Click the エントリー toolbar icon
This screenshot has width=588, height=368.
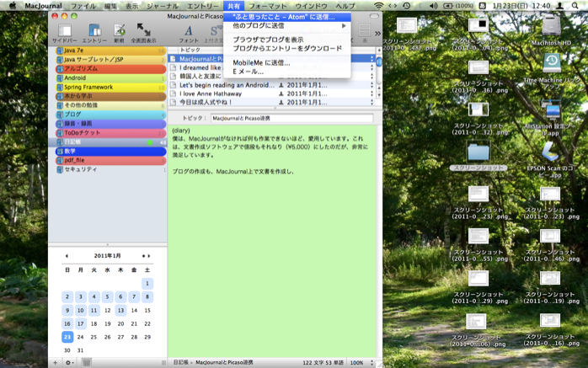pos(94,33)
